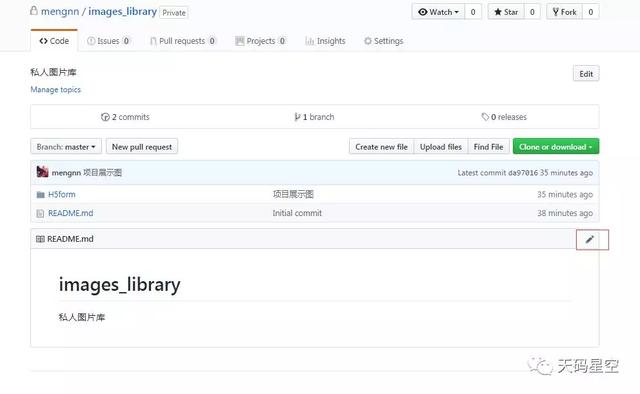Star the repository
This screenshot has width=640, height=394.
coord(506,12)
